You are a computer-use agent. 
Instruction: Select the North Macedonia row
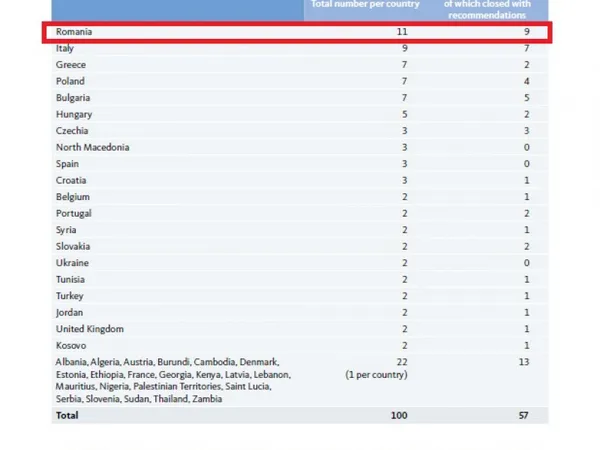pyautogui.click(x=92, y=147)
